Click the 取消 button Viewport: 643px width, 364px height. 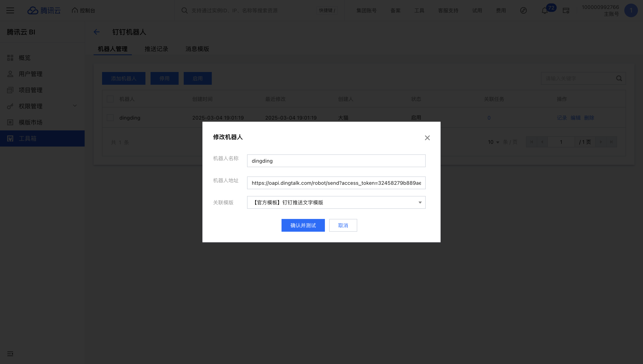click(343, 226)
